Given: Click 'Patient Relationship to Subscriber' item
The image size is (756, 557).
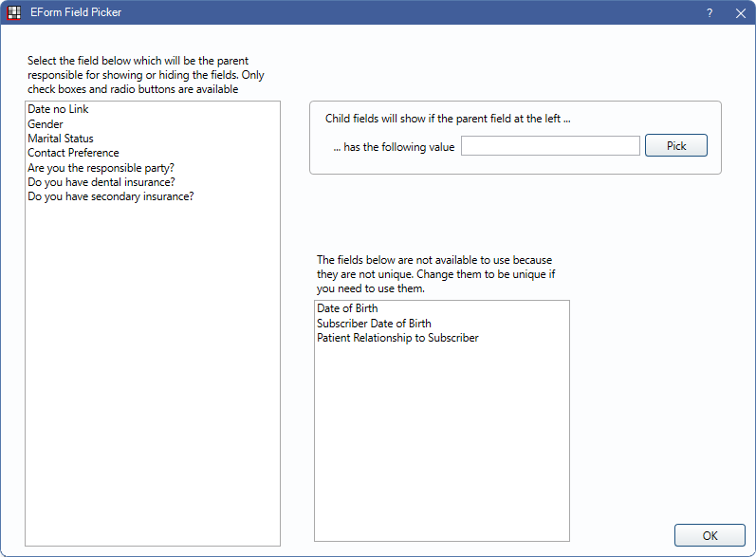Looking at the screenshot, I should coord(397,338).
